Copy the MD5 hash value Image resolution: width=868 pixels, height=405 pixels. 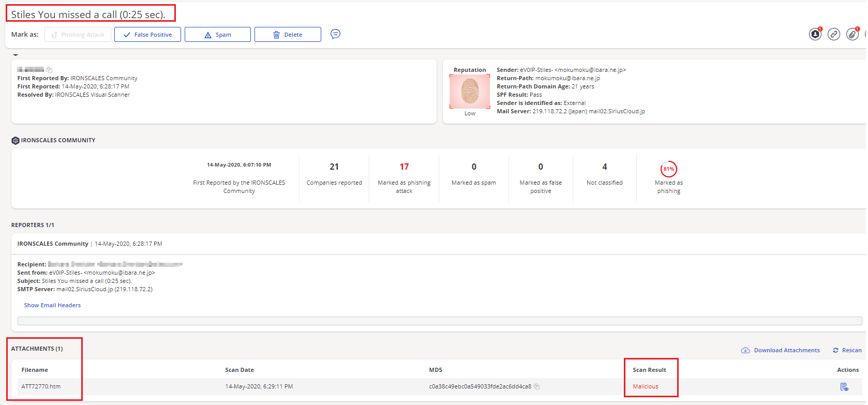coord(537,386)
